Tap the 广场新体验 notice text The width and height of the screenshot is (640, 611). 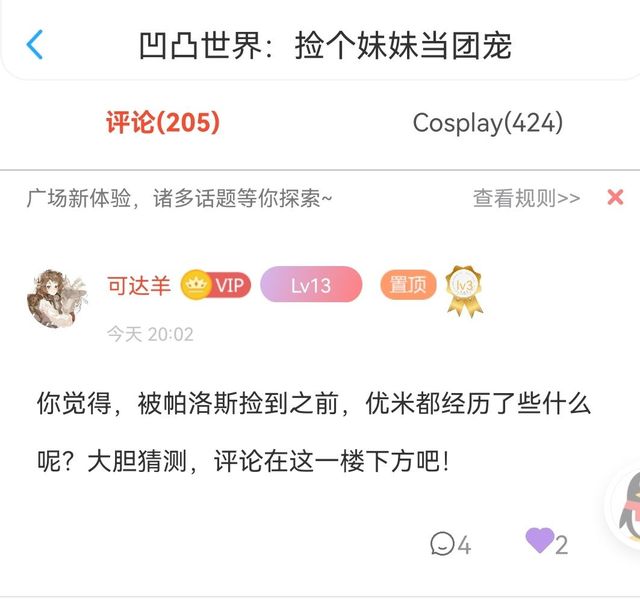179,198
